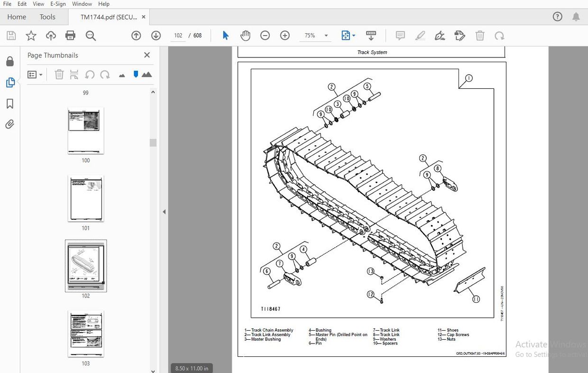The height and width of the screenshot is (373, 588).
Task: Close the TM1744.pdf tab
Action: 144,17
